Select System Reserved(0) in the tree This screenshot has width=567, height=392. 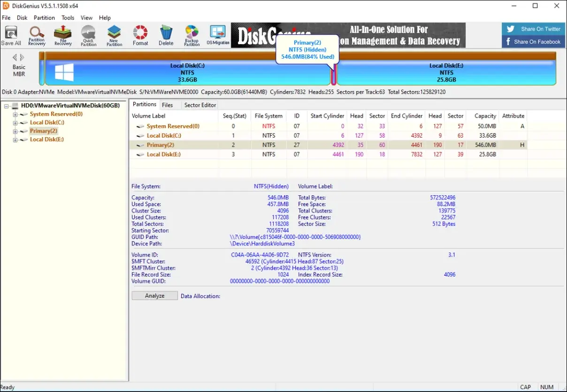[x=56, y=114]
